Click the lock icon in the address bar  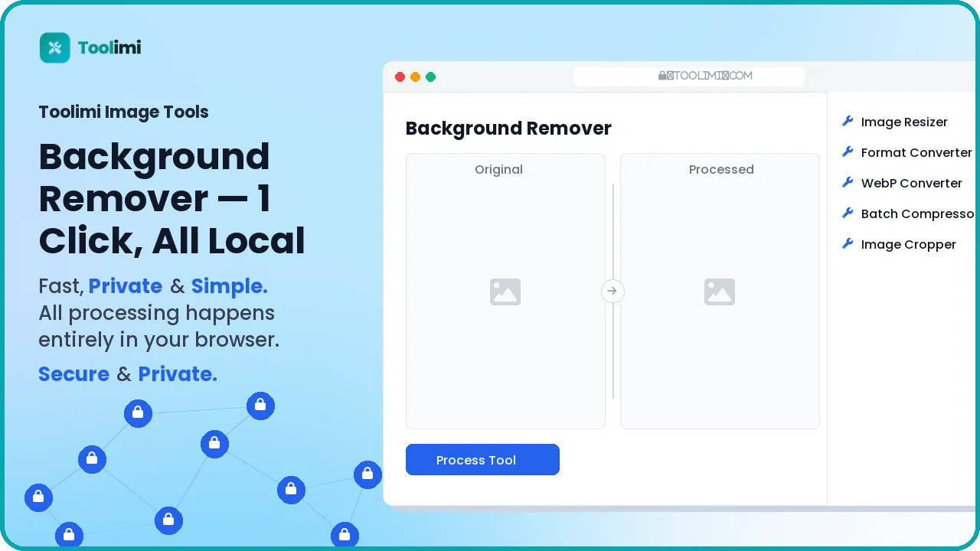[662, 76]
